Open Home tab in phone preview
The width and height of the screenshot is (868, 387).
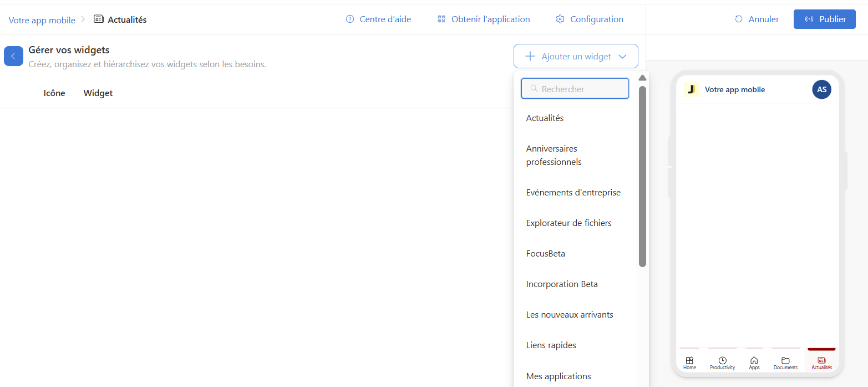[x=689, y=363]
